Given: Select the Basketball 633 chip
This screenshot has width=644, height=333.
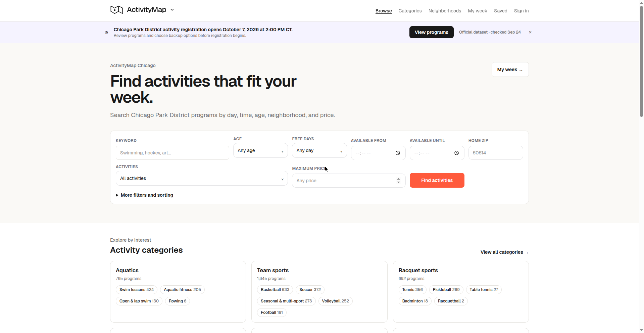Looking at the screenshot, I should pyautogui.click(x=275, y=290).
